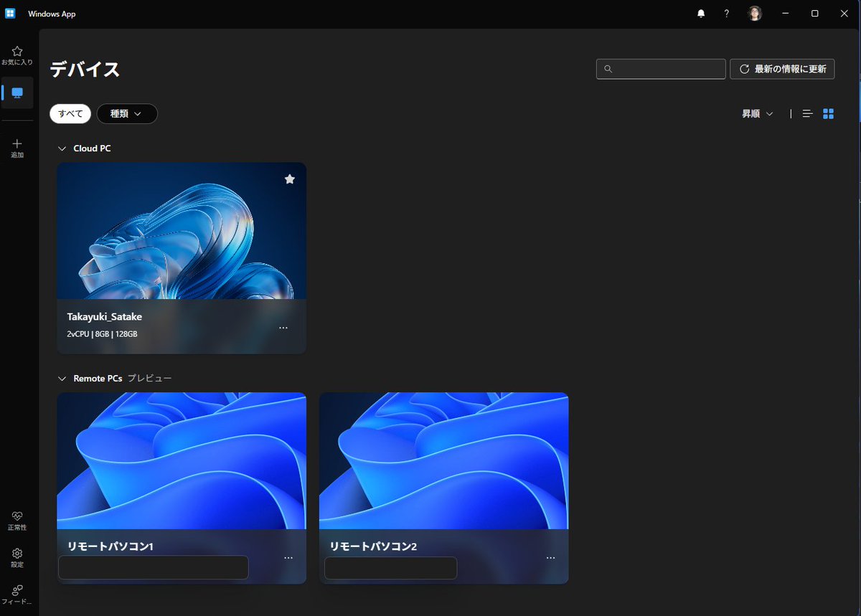
Task: Click the help question mark icon
Action: pyautogui.click(x=727, y=14)
